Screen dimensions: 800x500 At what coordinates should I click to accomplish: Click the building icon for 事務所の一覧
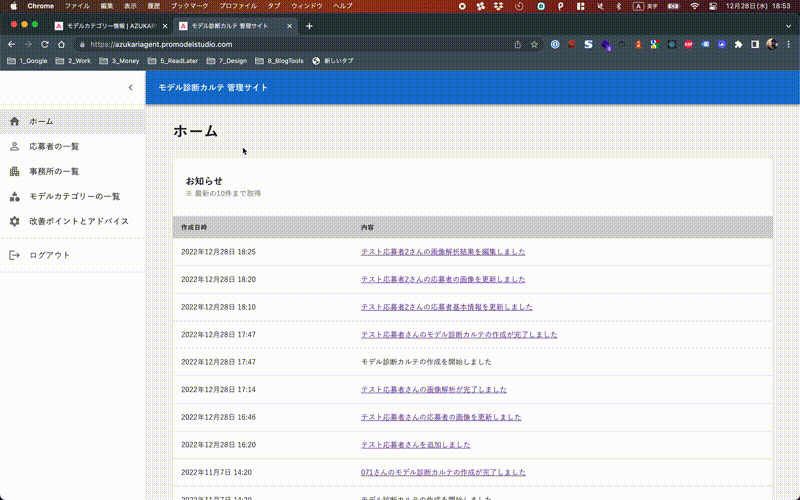14,172
